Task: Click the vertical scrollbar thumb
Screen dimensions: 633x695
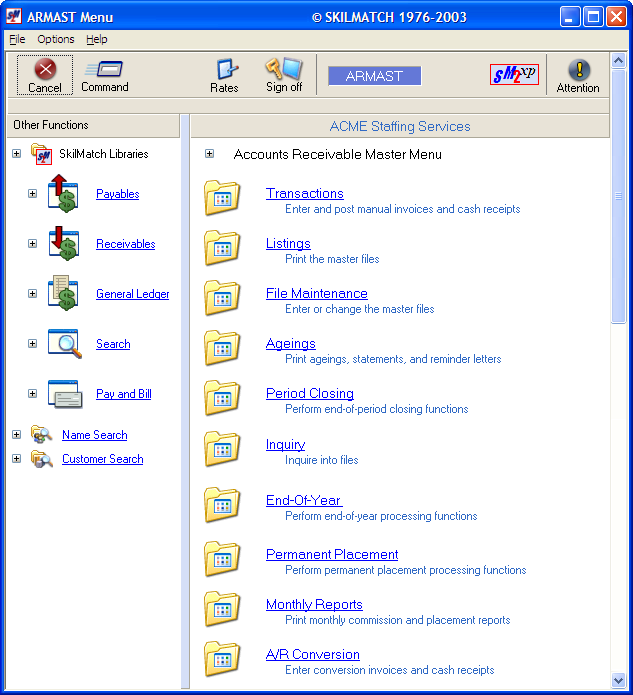Action: (x=618, y=196)
